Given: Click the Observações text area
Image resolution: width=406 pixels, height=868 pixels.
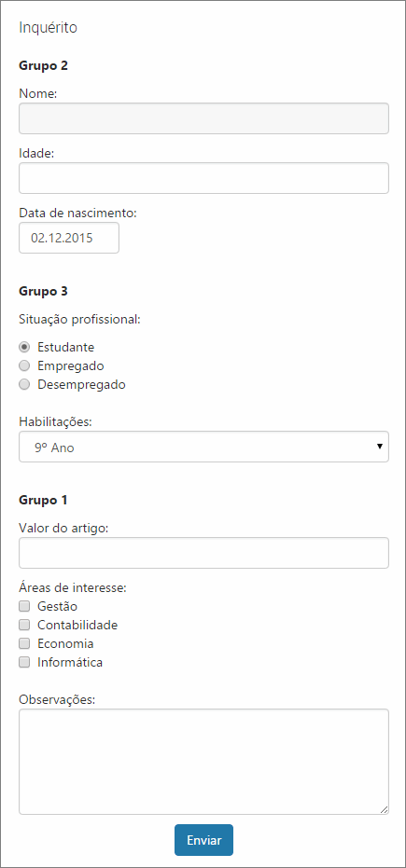Looking at the screenshot, I should click(x=203, y=762).
